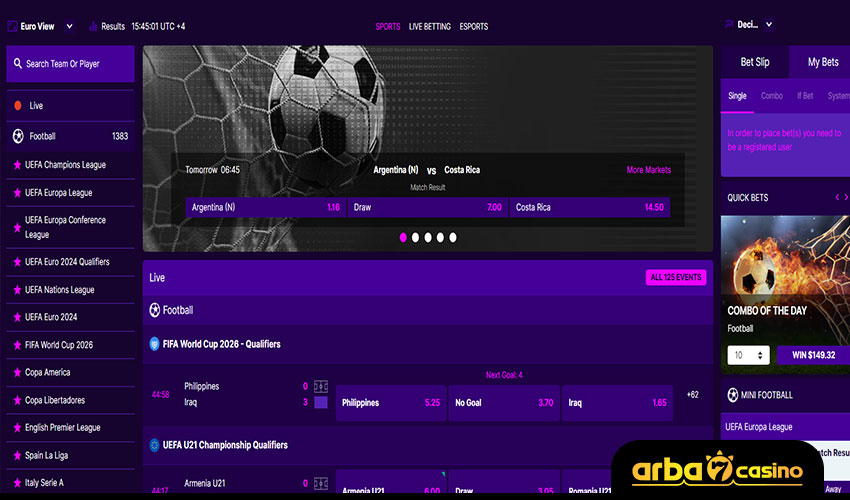Image resolution: width=850 pixels, height=500 pixels.
Task: Click the More Markets link for Argentina match
Action: point(648,170)
